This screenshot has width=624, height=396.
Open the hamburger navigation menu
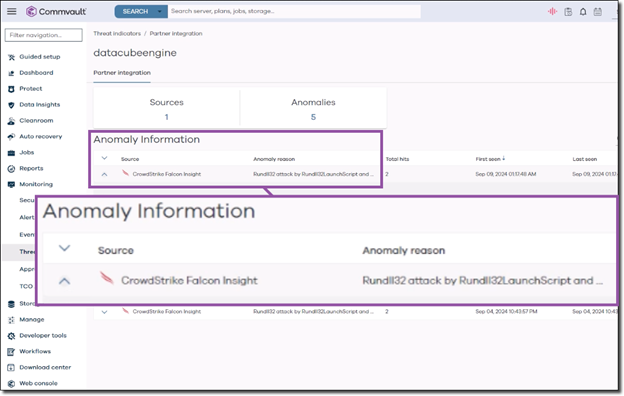tap(12, 12)
